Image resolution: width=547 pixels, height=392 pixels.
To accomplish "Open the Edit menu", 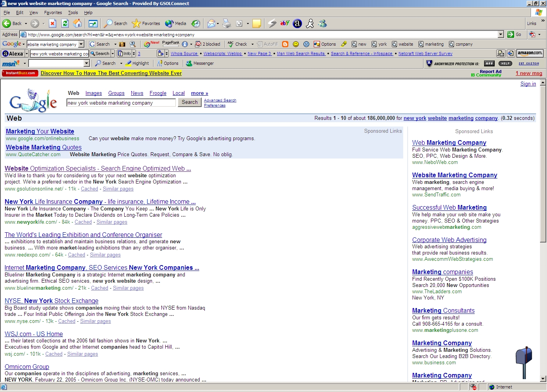I will [20, 12].
